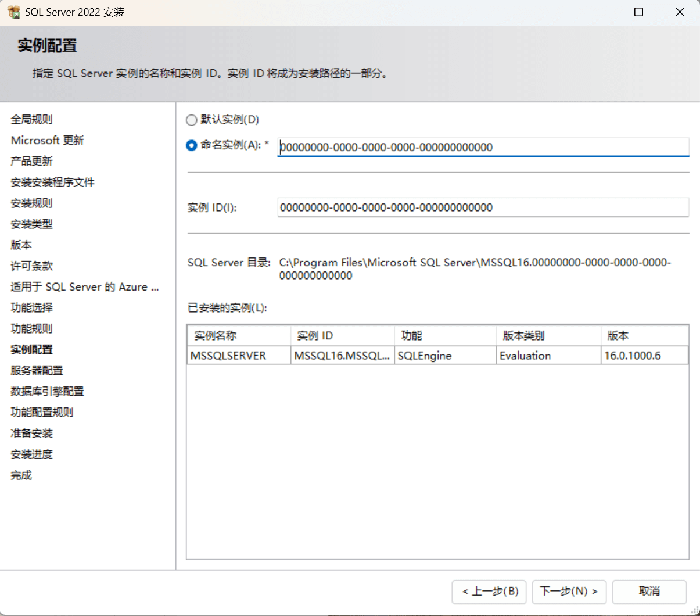The height and width of the screenshot is (616, 700).
Task: Click the 实例名称 column header
Action: coord(239,335)
